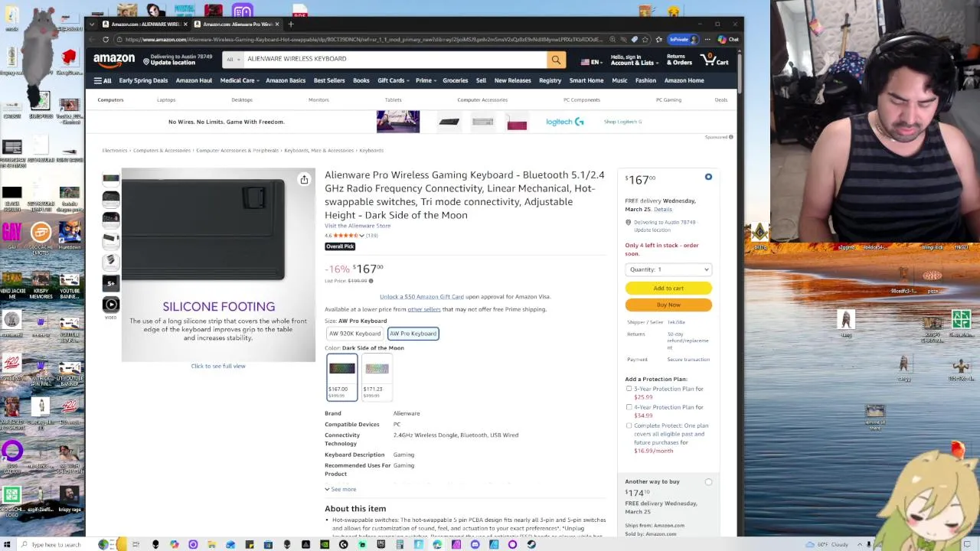This screenshot has width=980, height=551.
Task: Expand the Prime menu
Action: [x=426, y=80]
